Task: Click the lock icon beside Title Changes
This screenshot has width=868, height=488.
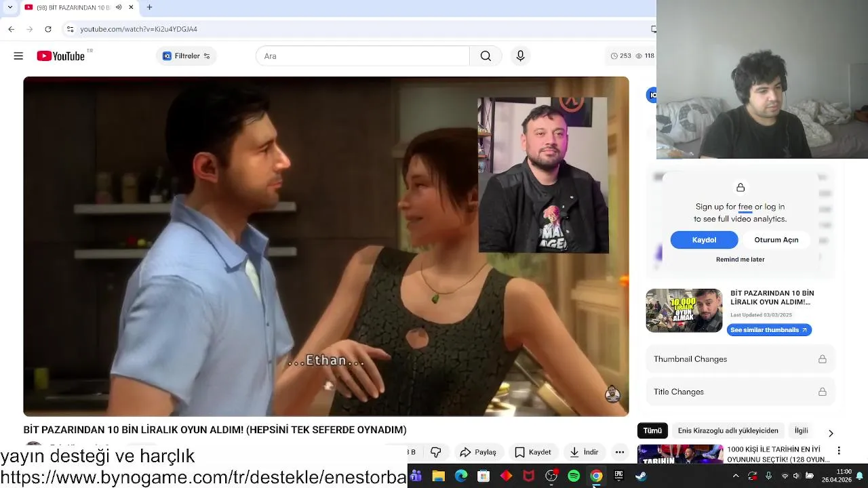Action: [x=822, y=392]
